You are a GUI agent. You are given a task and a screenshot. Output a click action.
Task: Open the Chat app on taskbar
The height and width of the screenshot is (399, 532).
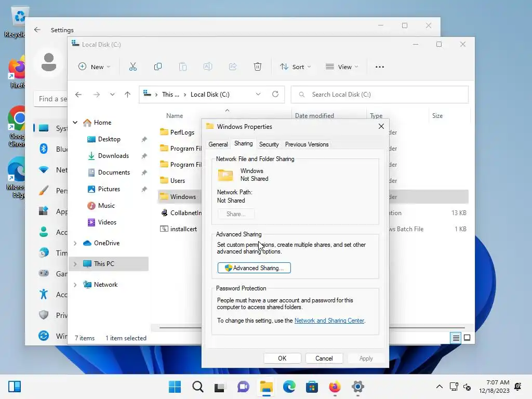coord(243,387)
